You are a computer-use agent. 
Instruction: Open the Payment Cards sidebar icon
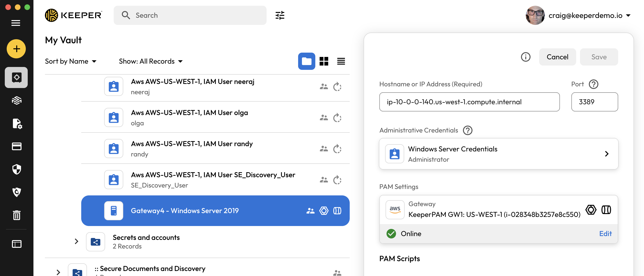16,146
